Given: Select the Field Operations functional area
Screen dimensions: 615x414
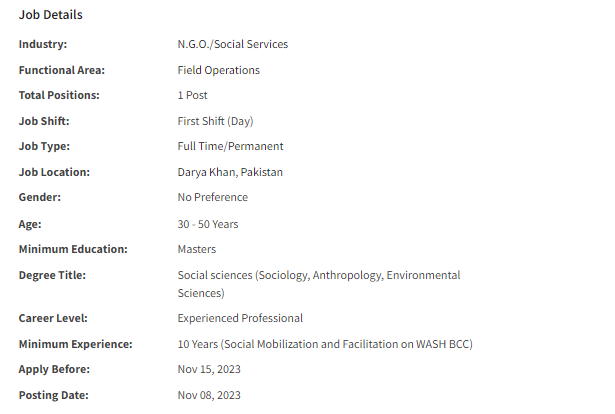Looking at the screenshot, I should pyautogui.click(x=218, y=70).
